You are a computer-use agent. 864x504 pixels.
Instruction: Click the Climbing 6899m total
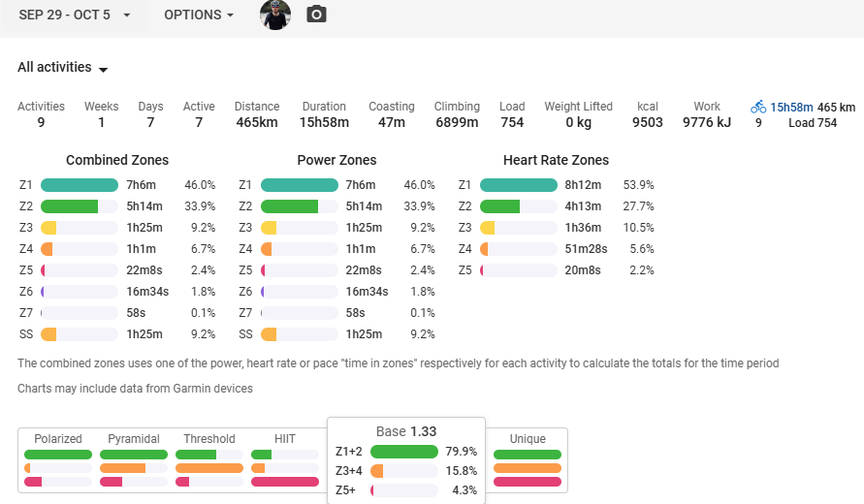(x=457, y=122)
